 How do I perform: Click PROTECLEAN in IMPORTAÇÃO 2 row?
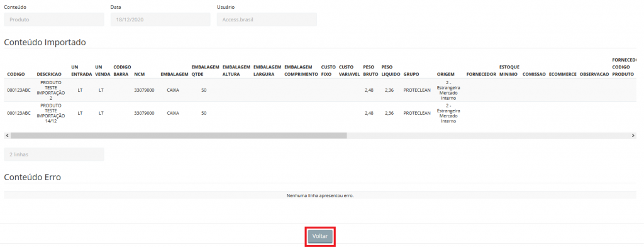pos(417,90)
